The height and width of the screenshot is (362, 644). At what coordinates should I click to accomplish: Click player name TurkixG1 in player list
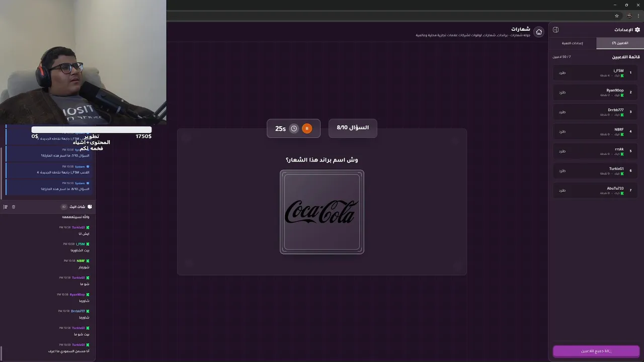616,169
